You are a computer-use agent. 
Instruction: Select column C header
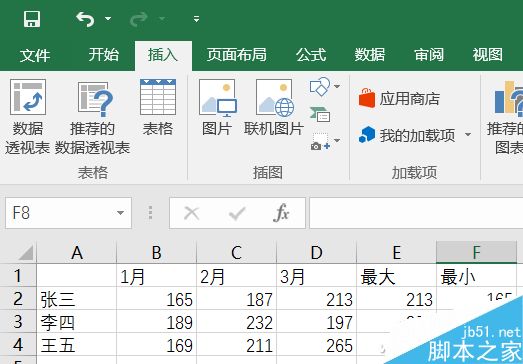click(x=236, y=252)
